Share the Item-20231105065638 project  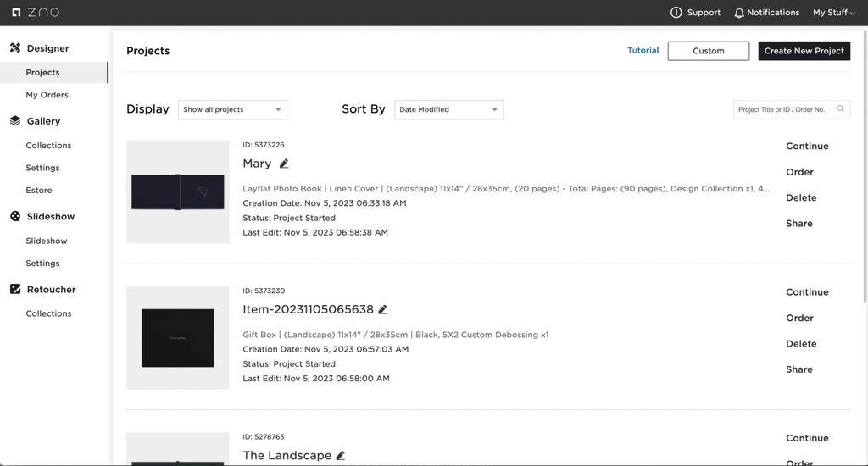pyautogui.click(x=799, y=369)
